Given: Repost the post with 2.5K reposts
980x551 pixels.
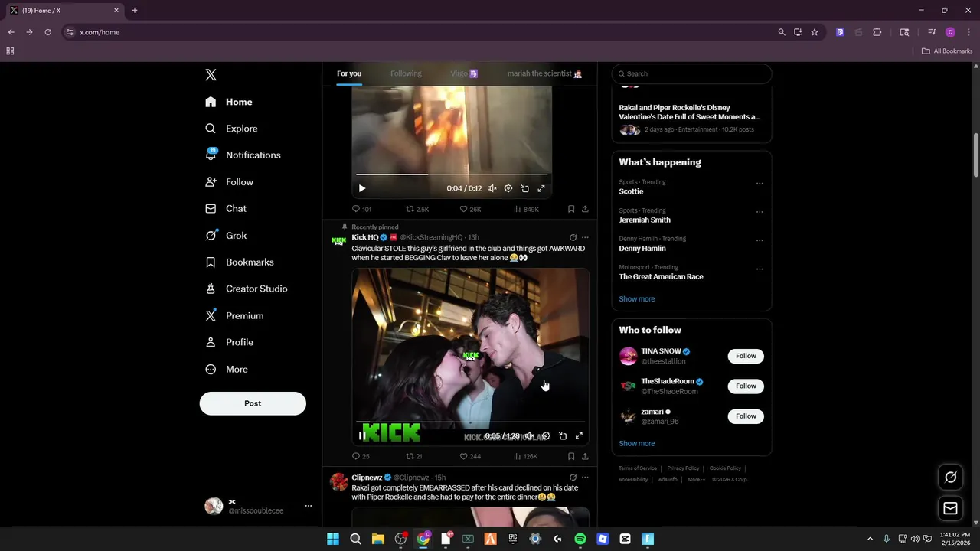Looking at the screenshot, I should (417, 209).
